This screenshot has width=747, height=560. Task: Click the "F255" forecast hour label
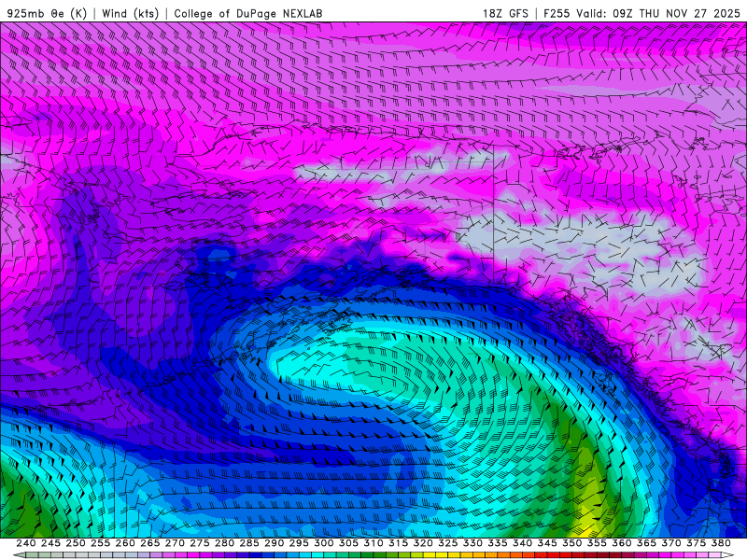(557, 13)
